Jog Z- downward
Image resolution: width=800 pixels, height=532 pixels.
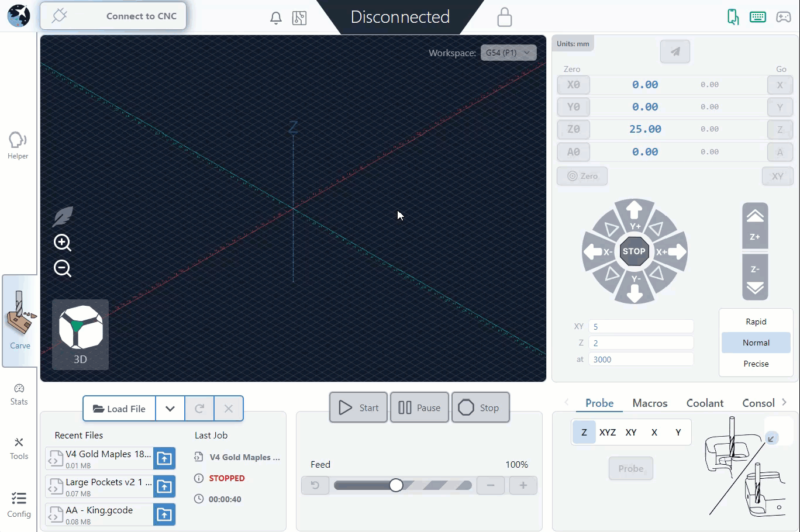point(755,277)
